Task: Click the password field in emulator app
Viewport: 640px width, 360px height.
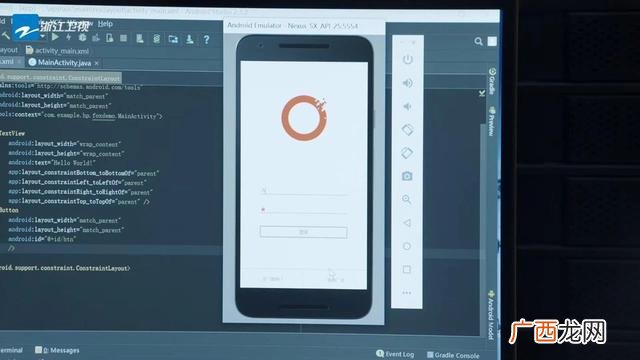Action: pos(304,210)
